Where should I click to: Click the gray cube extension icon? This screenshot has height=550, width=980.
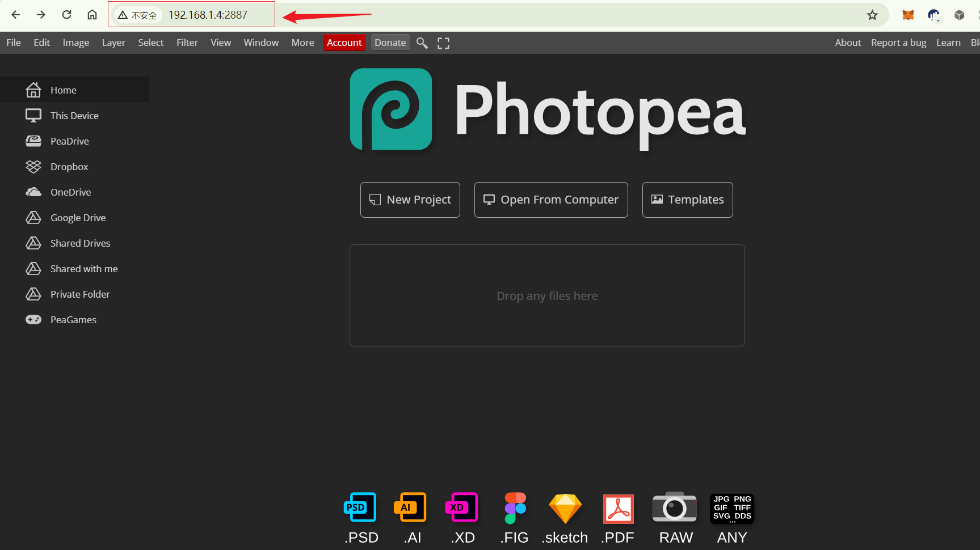click(959, 15)
